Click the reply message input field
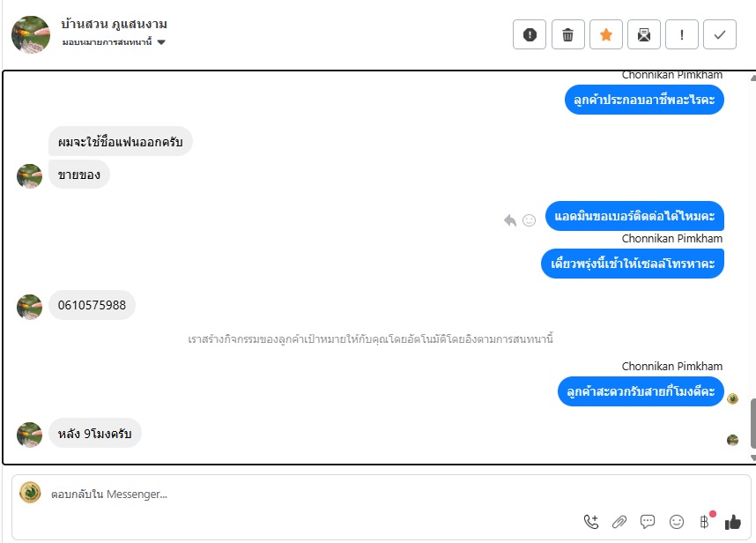This screenshot has height=543, width=756. [381, 495]
